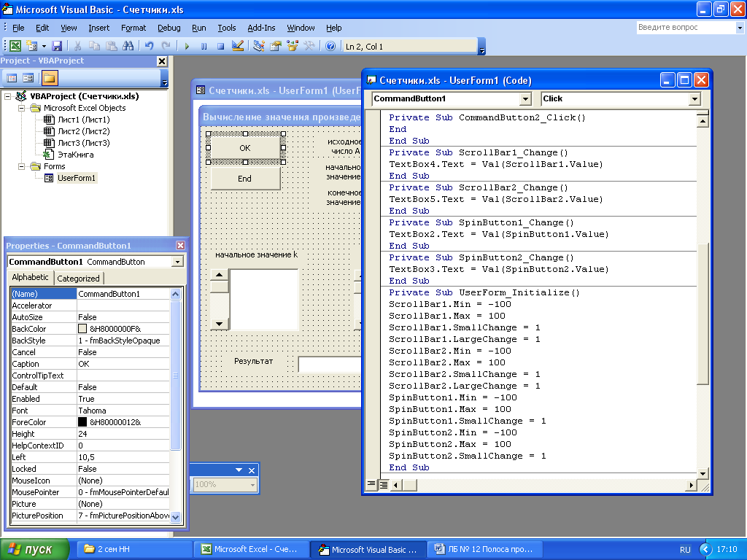Open the Insert UserForm dropdown arrow

[x=44, y=46]
